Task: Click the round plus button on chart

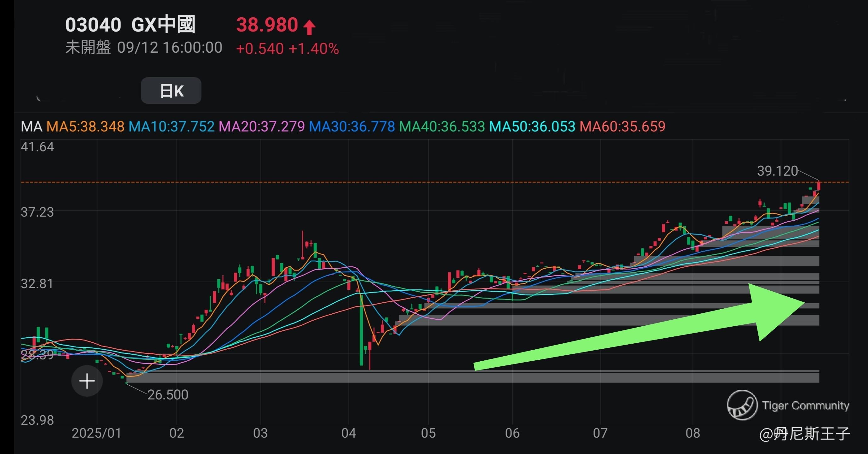Action: click(x=87, y=381)
